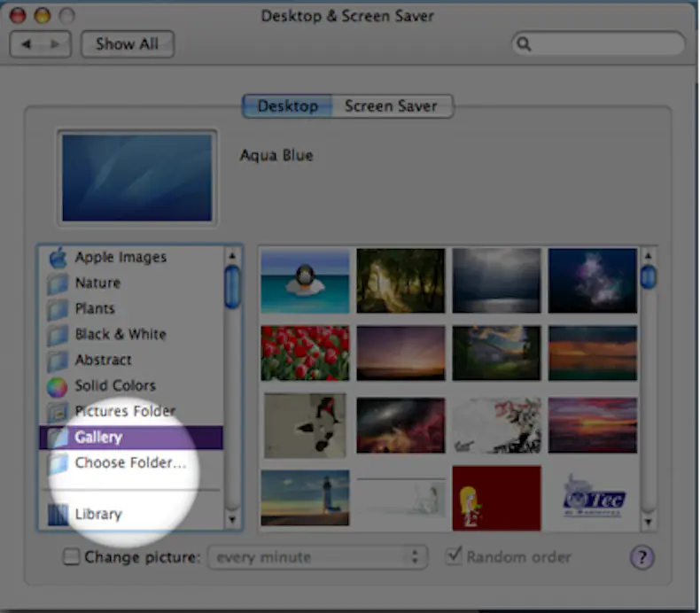Viewport: 700px width, 613px height.
Task: Choose the red tulips thumbnail
Action: click(305, 353)
